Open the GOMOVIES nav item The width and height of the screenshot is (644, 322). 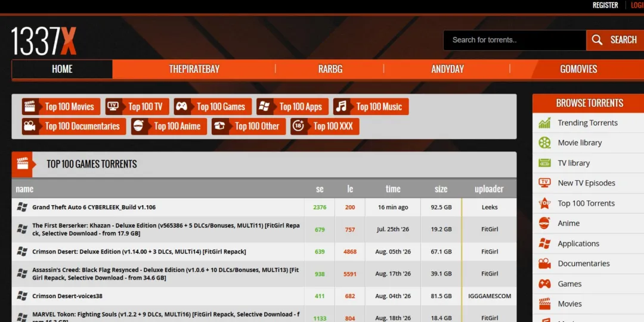click(x=578, y=69)
